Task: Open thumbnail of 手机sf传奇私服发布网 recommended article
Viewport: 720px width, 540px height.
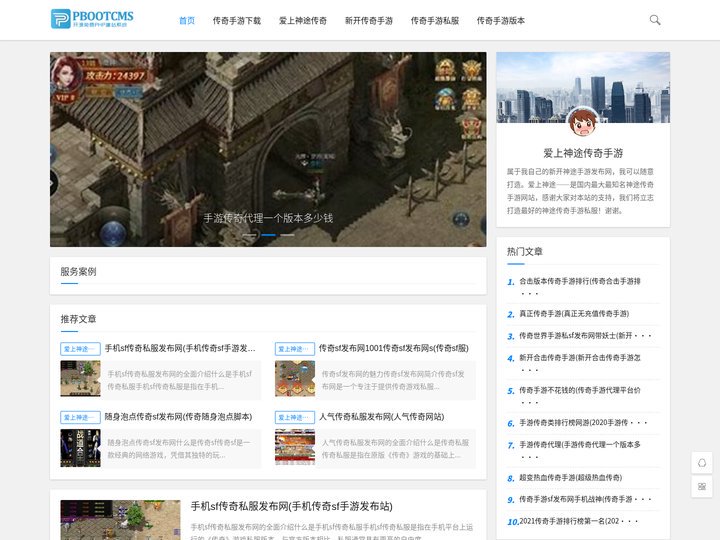Action: coord(80,378)
